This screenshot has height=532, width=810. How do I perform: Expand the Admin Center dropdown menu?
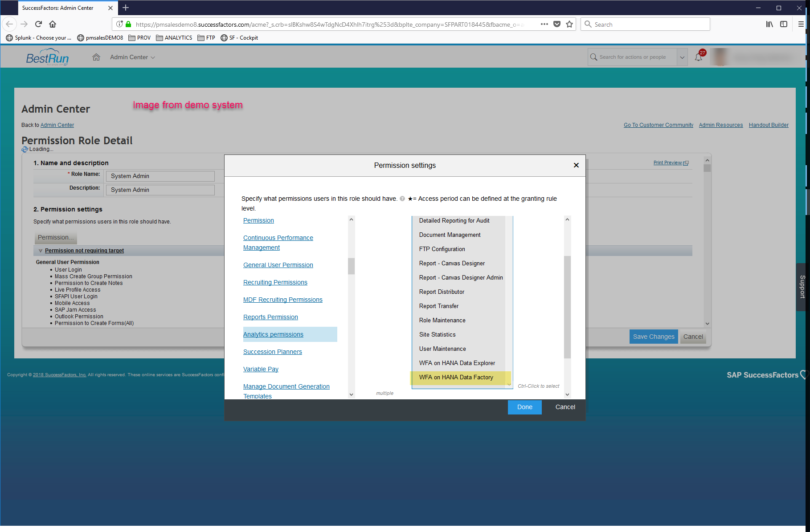pyautogui.click(x=132, y=57)
